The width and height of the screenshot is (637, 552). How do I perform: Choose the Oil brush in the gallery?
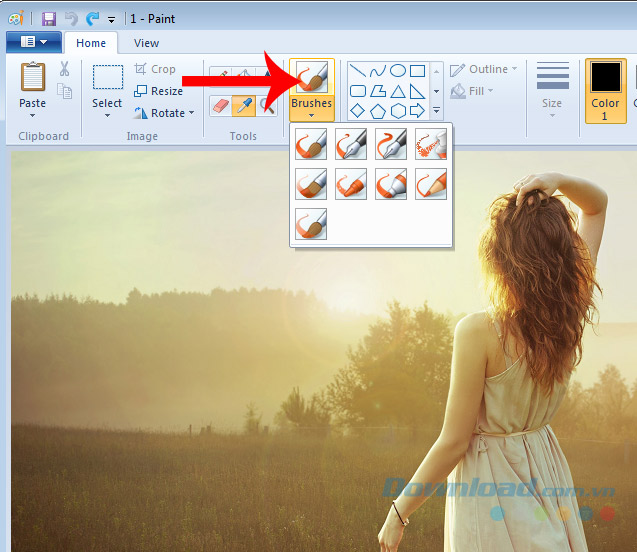click(x=311, y=184)
